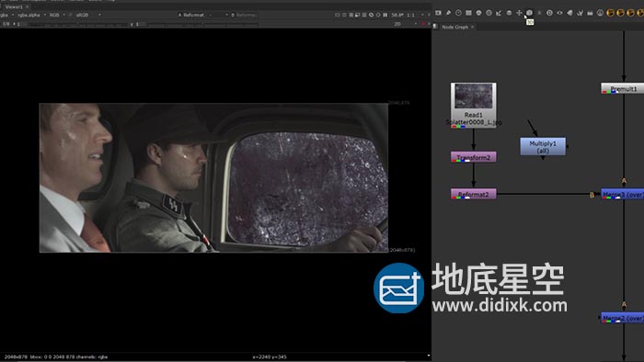Open the Deep nodes toolbar menu
The width and height of the screenshot is (644, 362).
[549, 13]
